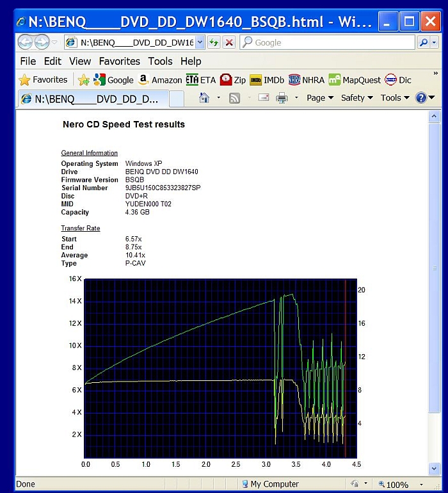The height and width of the screenshot is (493, 448).
Task: Expand the address bar dropdown arrow
Action: pos(200,42)
